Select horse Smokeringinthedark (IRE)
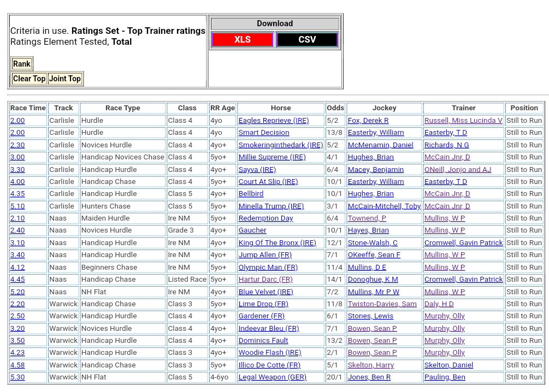 pos(280,145)
